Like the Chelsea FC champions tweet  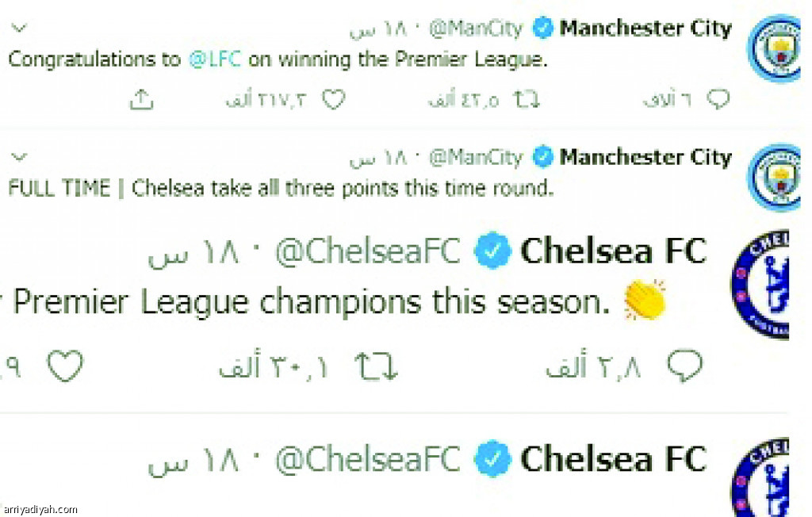coord(65,366)
